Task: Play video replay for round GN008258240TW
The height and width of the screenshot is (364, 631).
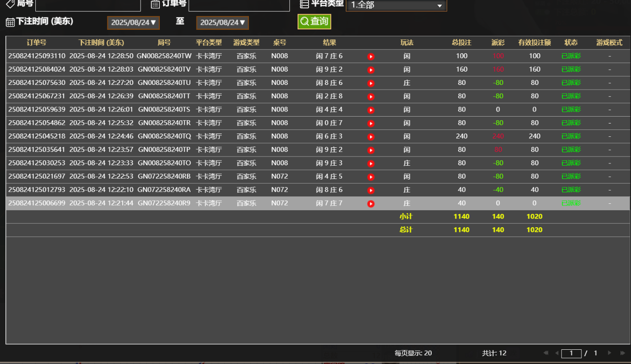Action: coord(371,56)
